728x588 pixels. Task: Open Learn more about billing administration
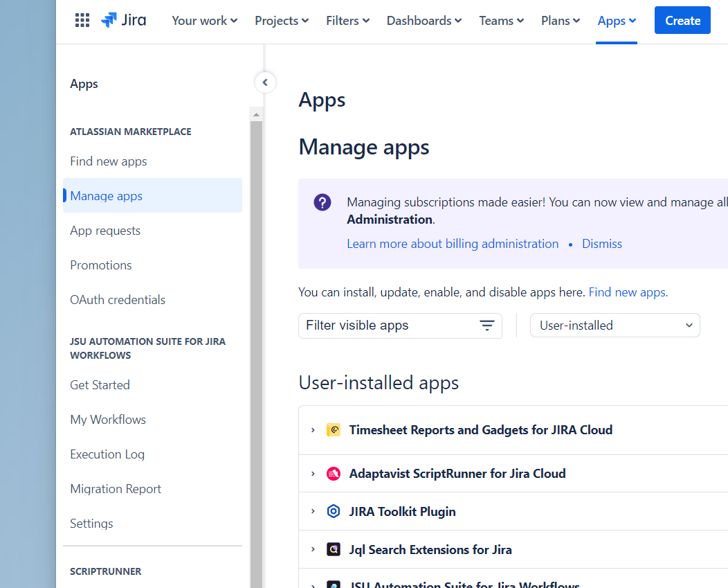coord(453,244)
